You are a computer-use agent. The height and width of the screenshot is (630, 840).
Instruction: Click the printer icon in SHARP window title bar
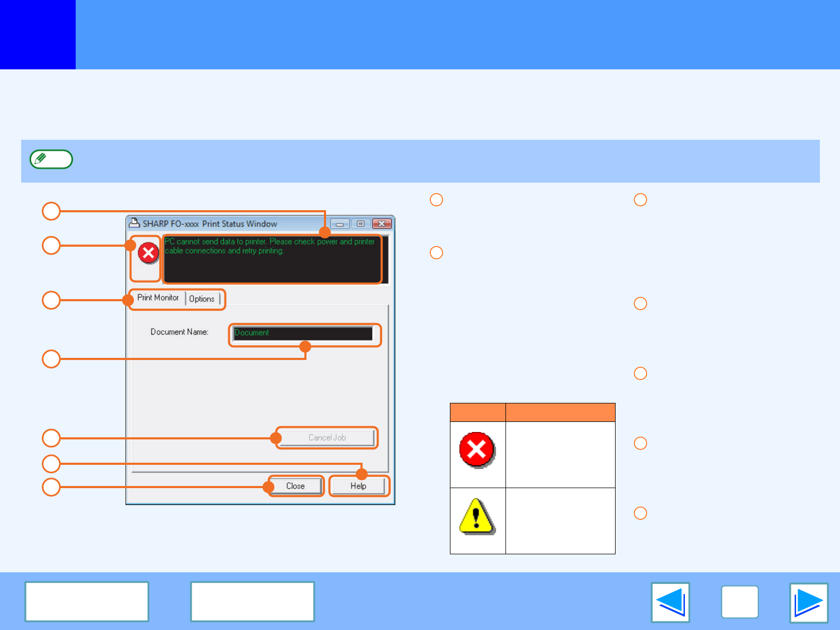(134, 223)
